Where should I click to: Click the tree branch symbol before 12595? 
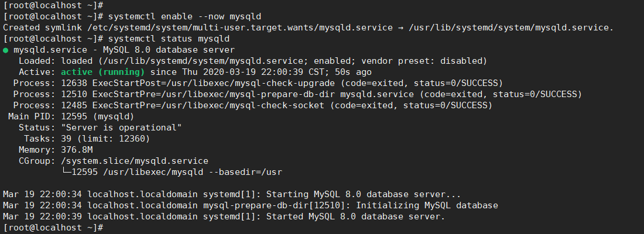(x=66, y=172)
